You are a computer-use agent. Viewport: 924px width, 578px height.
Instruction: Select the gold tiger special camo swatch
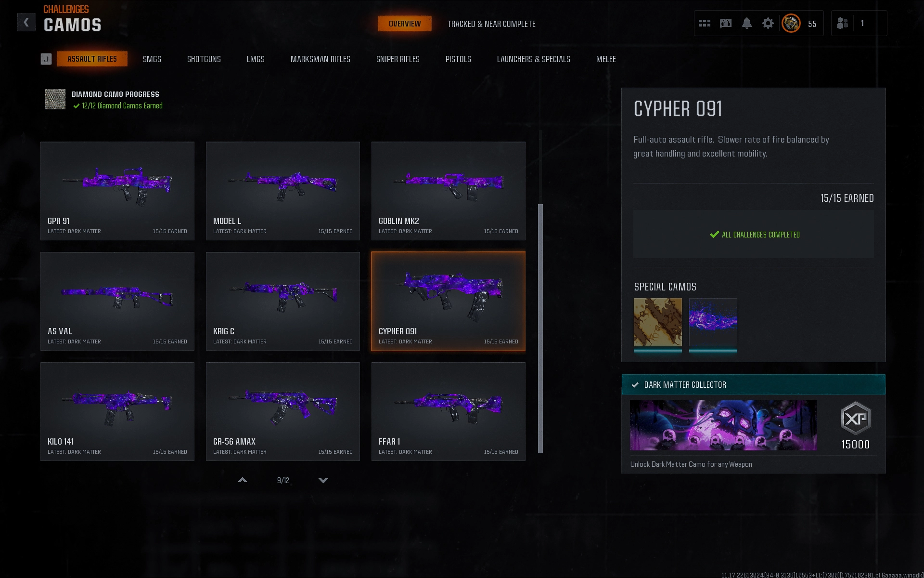click(x=658, y=322)
